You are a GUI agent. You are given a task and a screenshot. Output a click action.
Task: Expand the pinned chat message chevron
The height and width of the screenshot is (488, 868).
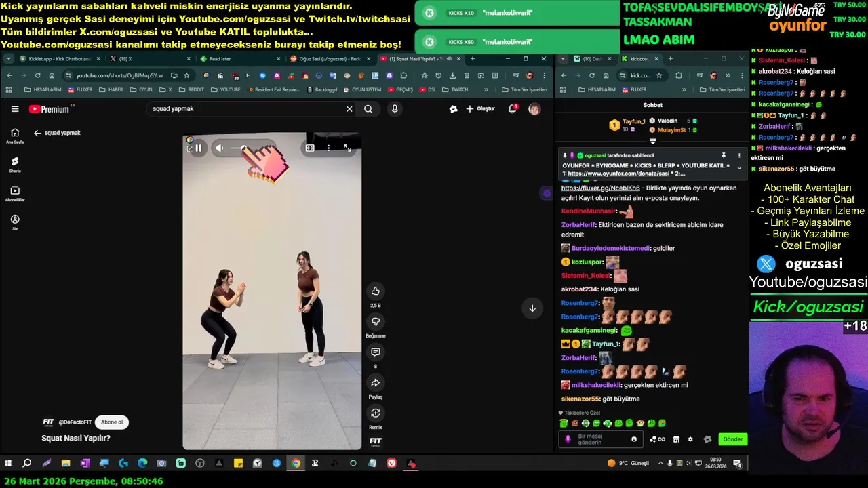(x=739, y=167)
